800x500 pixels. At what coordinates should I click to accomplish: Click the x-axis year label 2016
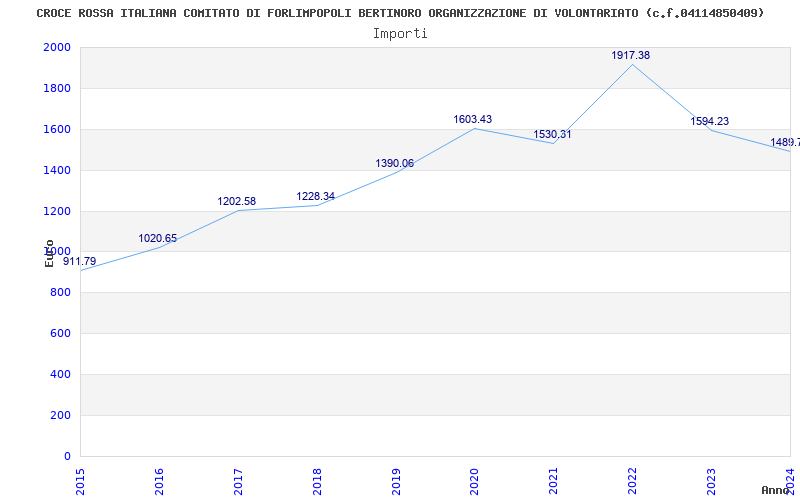[159, 482]
